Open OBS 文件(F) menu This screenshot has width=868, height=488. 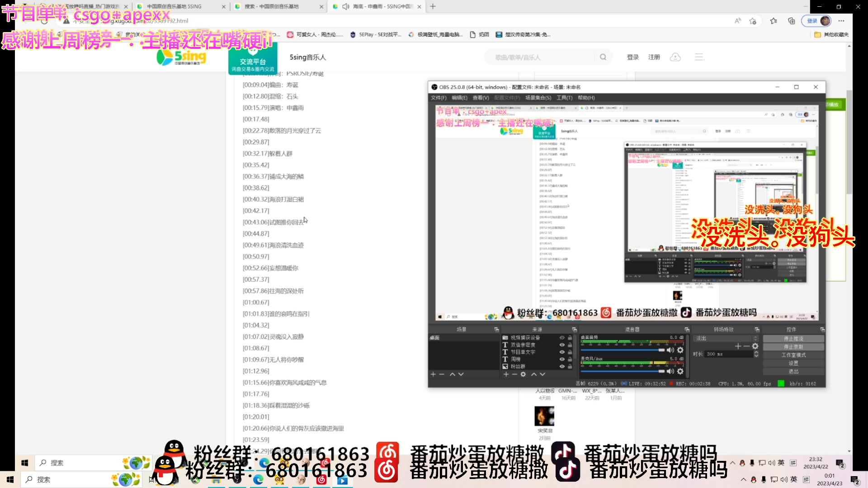point(438,98)
